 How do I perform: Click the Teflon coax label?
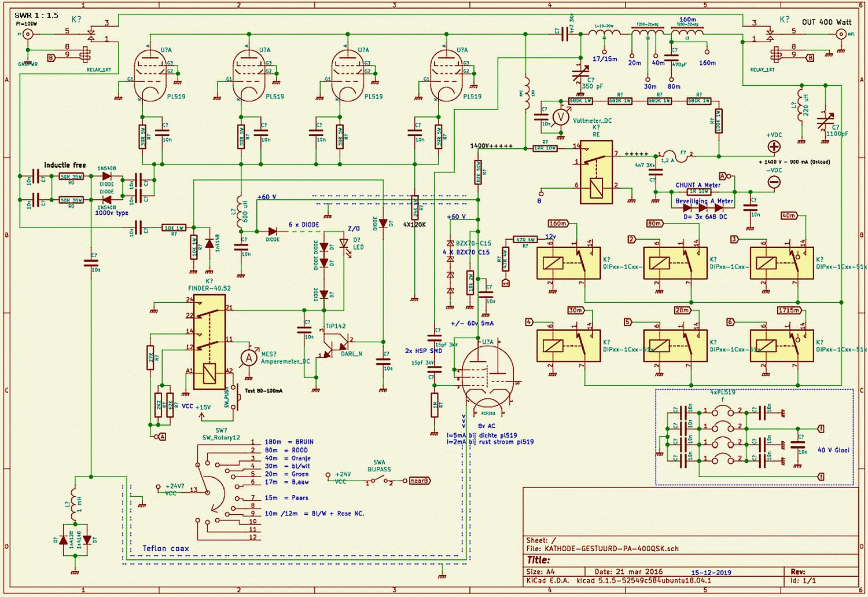click(x=165, y=548)
